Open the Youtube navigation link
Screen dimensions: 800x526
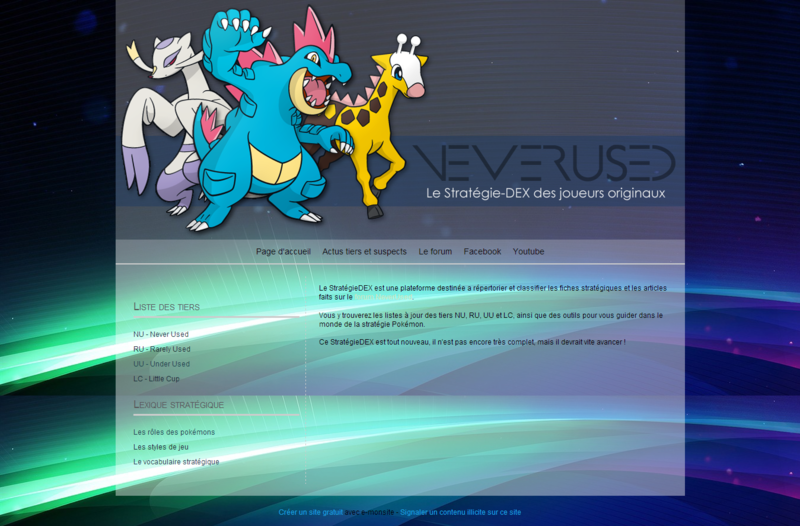tap(528, 252)
